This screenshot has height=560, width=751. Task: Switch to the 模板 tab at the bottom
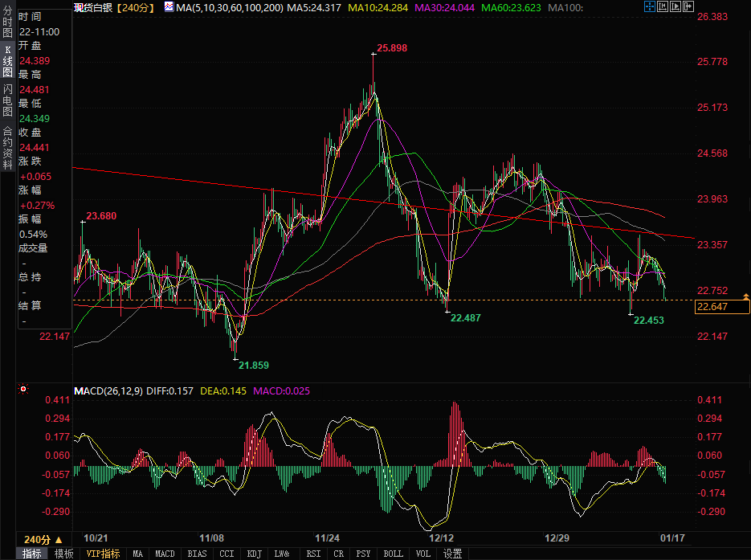coord(64,554)
